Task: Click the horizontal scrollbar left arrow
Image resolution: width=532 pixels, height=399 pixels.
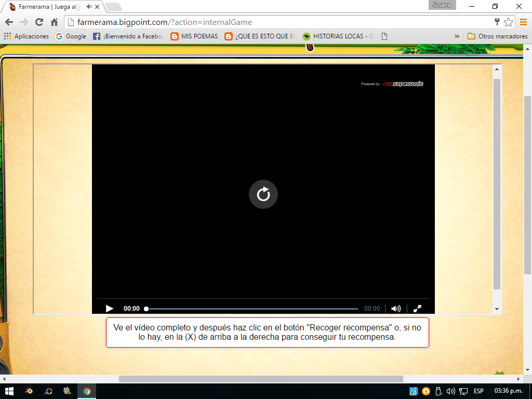Action: tap(4, 379)
